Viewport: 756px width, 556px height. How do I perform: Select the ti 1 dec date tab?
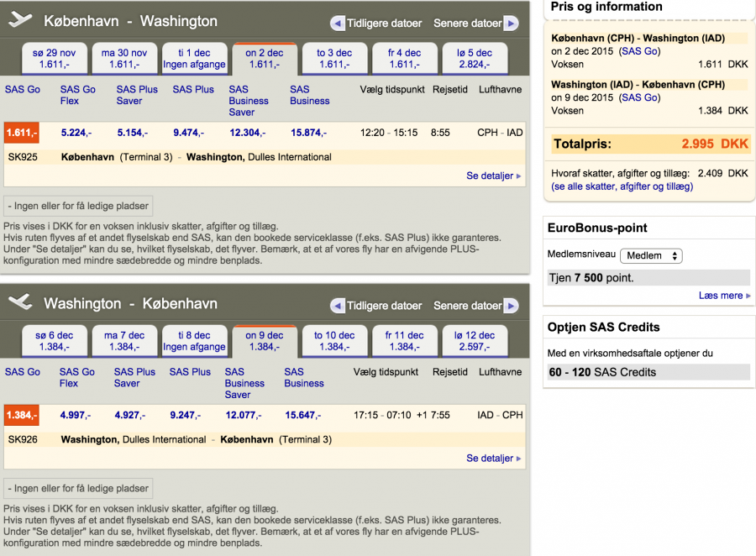click(x=194, y=59)
